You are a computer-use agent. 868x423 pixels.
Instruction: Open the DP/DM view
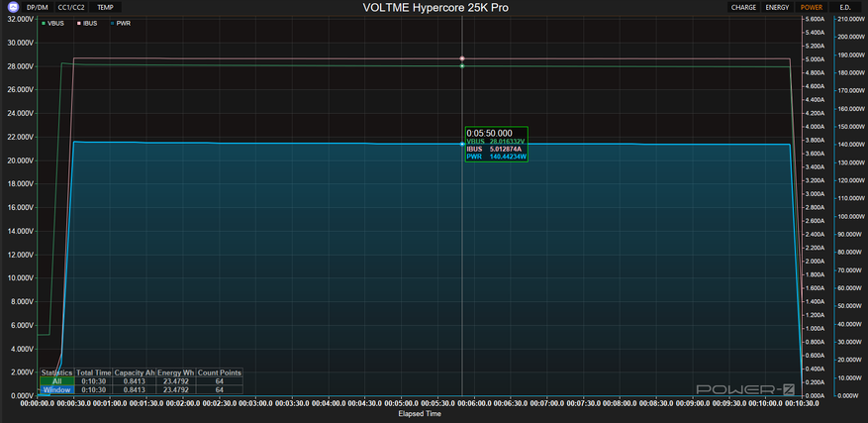(x=38, y=7)
